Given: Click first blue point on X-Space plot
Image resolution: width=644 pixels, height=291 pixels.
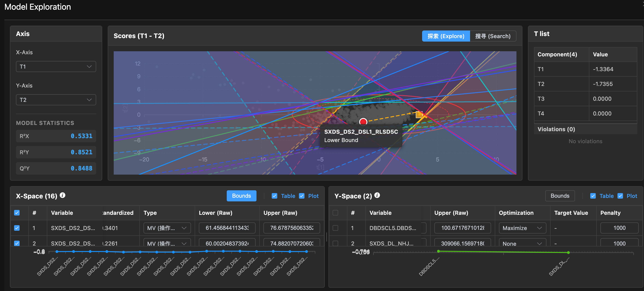Looking at the screenshot, I should coord(57,252).
